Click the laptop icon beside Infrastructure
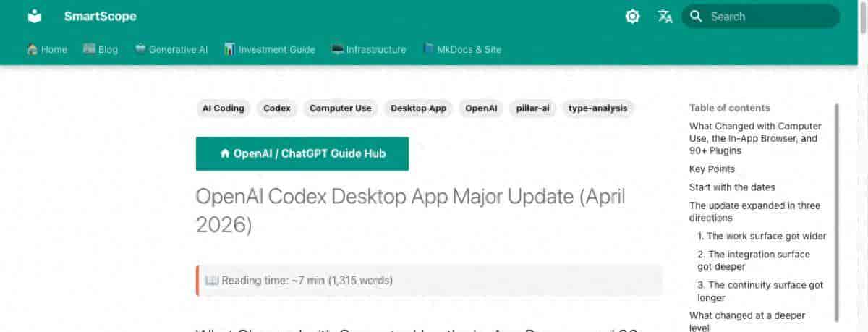Image resolution: width=868 pixels, height=332 pixels. pyautogui.click(x=337, y=49)
